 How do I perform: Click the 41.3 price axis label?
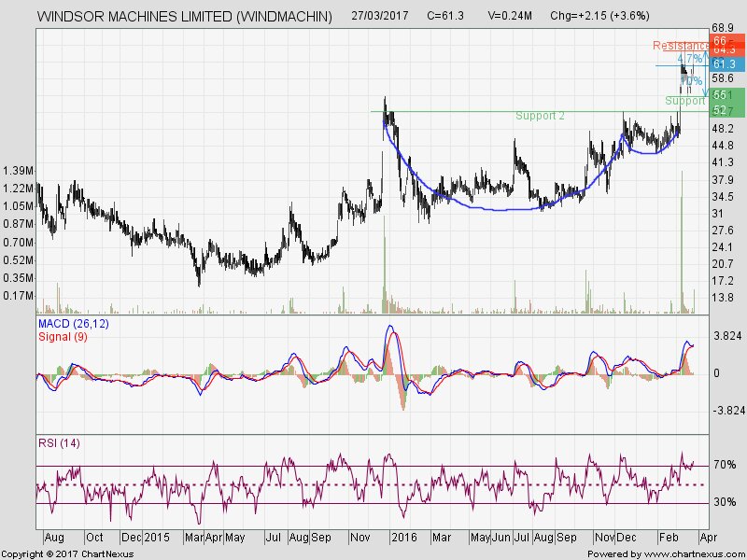pyautogui.click(x=723, y=162)
